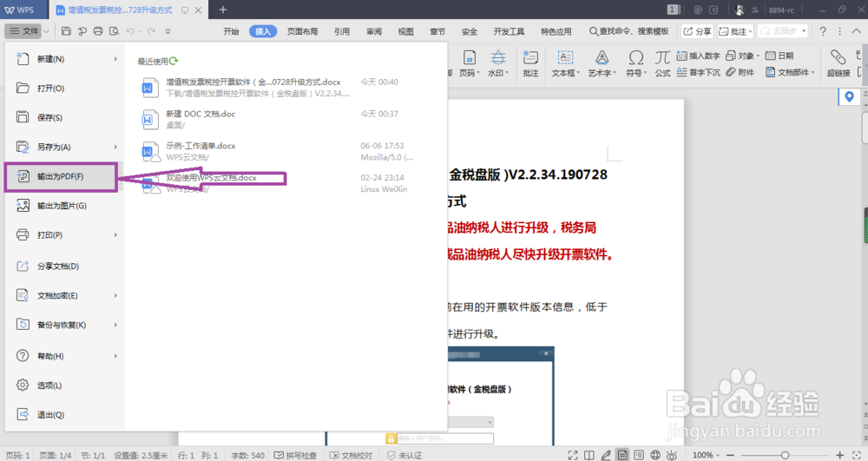Viewport: 868px width, 461px height.
Task: Click the help question mark icon
Action: click(823, 31)
